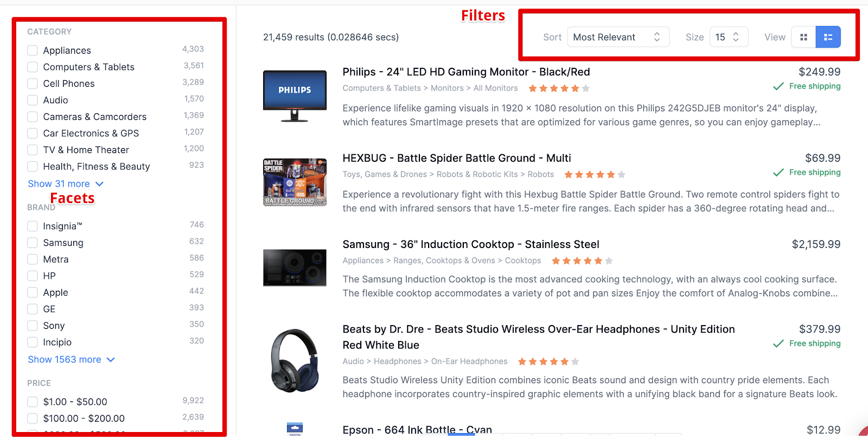Click the $249.99 price of Philips monitor
Viewport: 868px width, 438px height.
819,72
